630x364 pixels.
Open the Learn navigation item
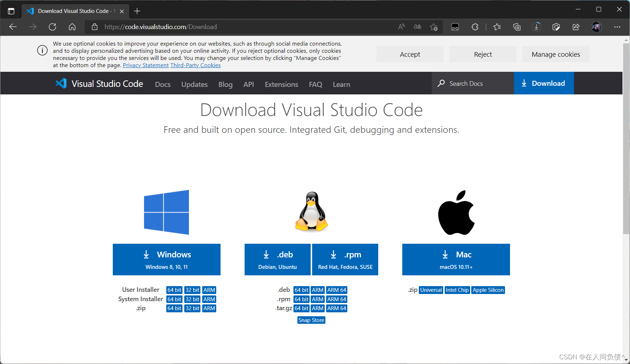[341, 84]
